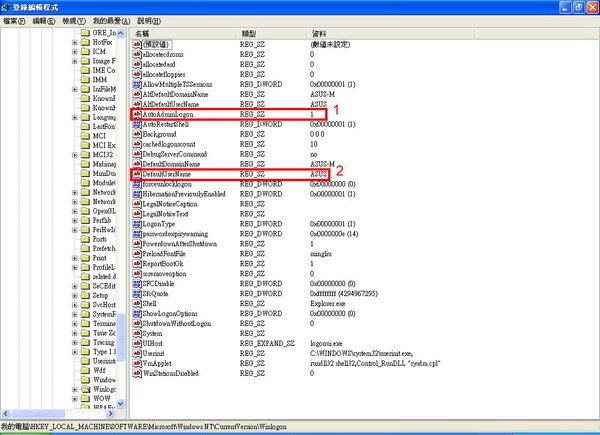Expand the SeCEdit tree node

pyautogui.click(x=75, y=286)
